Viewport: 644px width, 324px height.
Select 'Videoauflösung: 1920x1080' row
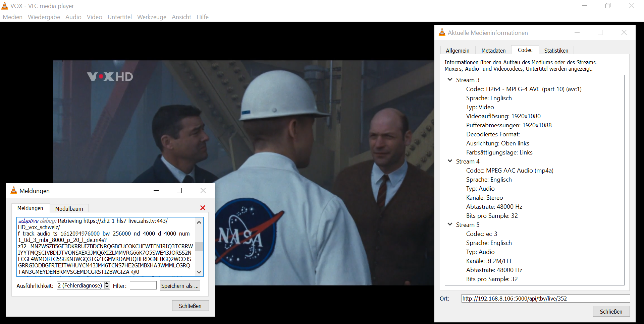[x=503, y=116]
